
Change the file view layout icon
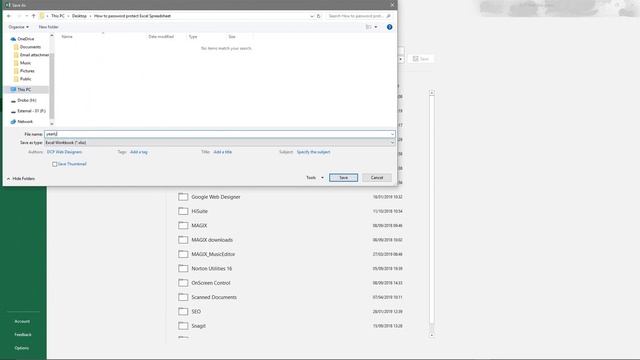[369, 27]
